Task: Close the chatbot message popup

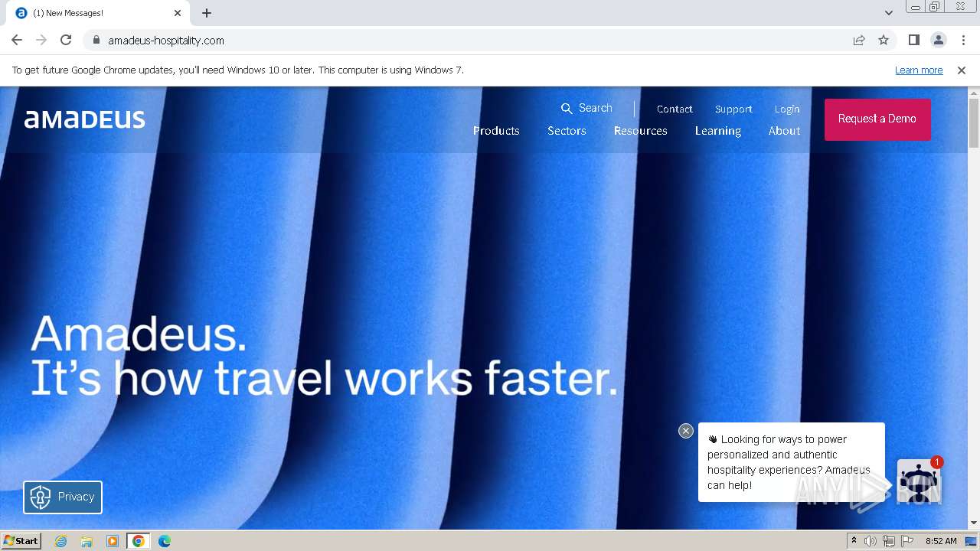Action: tap(686, 431)
